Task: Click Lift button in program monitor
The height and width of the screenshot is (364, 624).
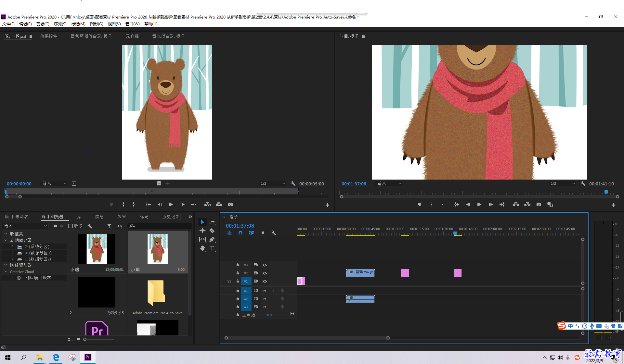Action: click(516, 205)
